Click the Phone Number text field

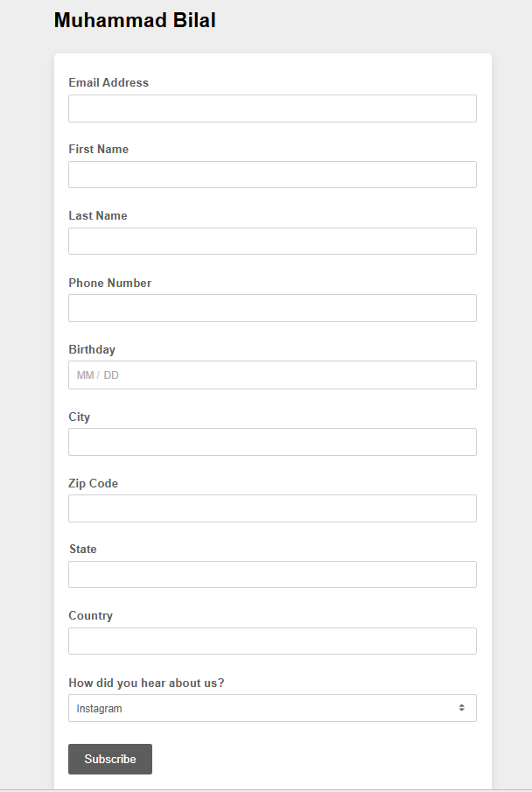tap(272, 307)
